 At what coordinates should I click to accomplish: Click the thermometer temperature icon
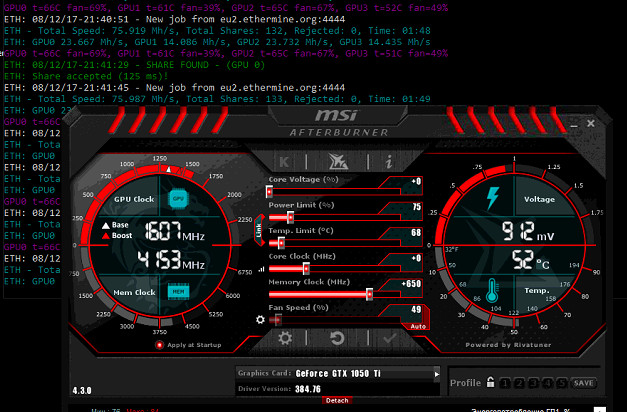pyautogui.click(x=492, y=290)
